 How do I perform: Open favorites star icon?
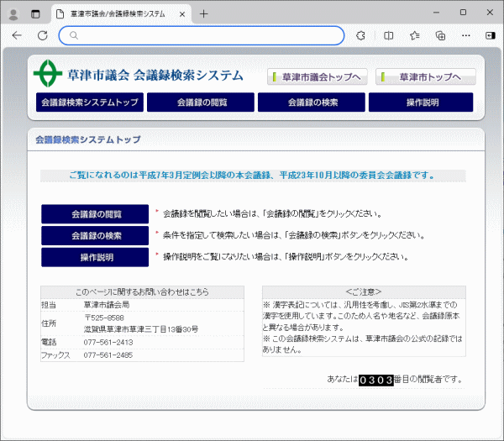click(415, 35)
